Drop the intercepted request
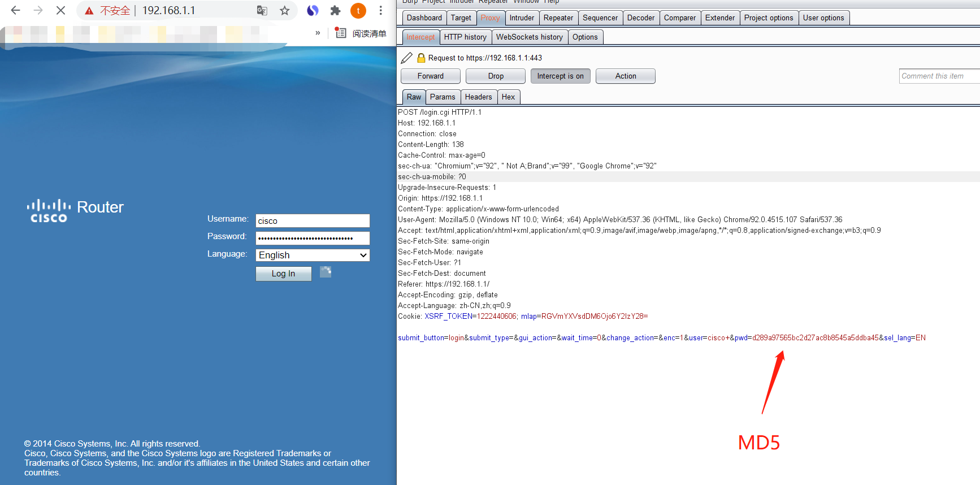 pyautogui.click(x=496, y=76)
